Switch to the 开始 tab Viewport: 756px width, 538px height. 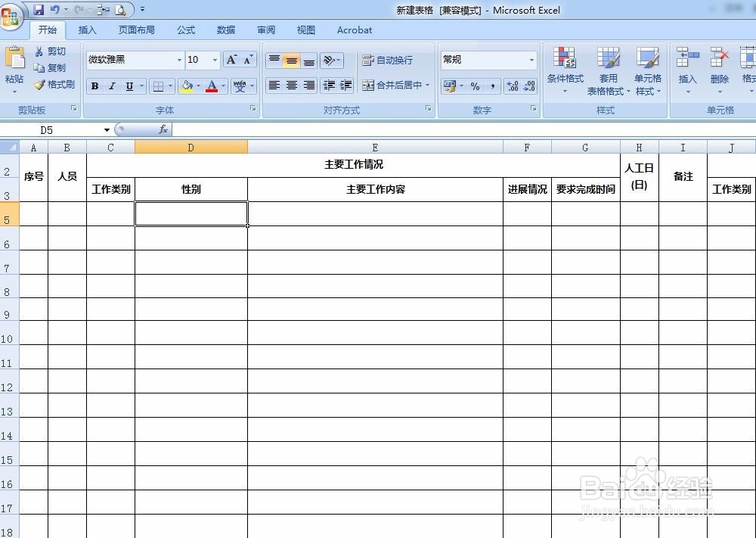pos(48,30)
